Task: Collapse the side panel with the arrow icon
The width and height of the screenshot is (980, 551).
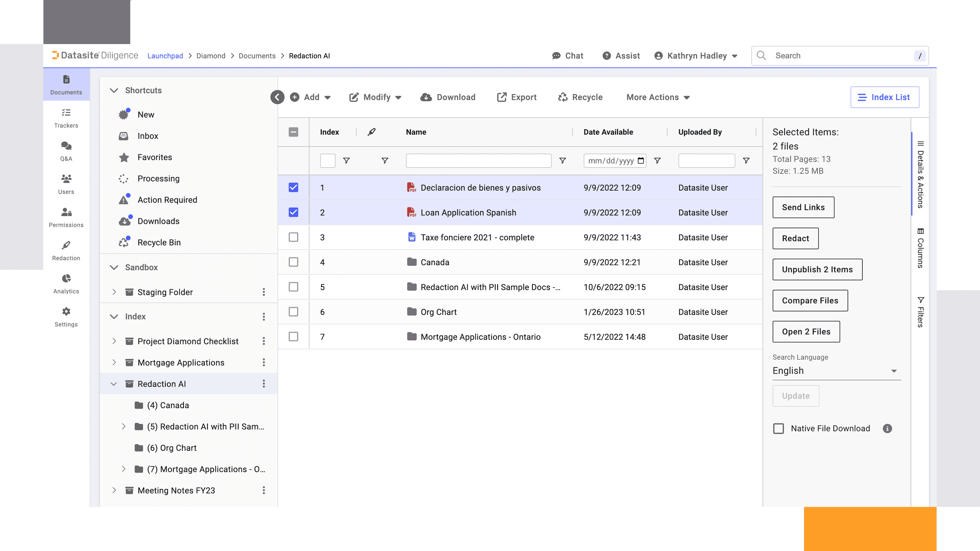Action: (277, 97)
